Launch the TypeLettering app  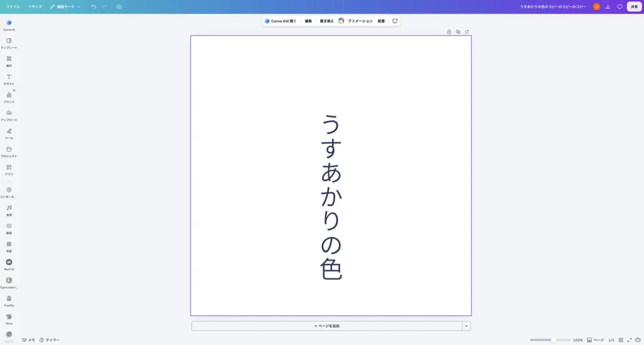(x=9, y=283)
